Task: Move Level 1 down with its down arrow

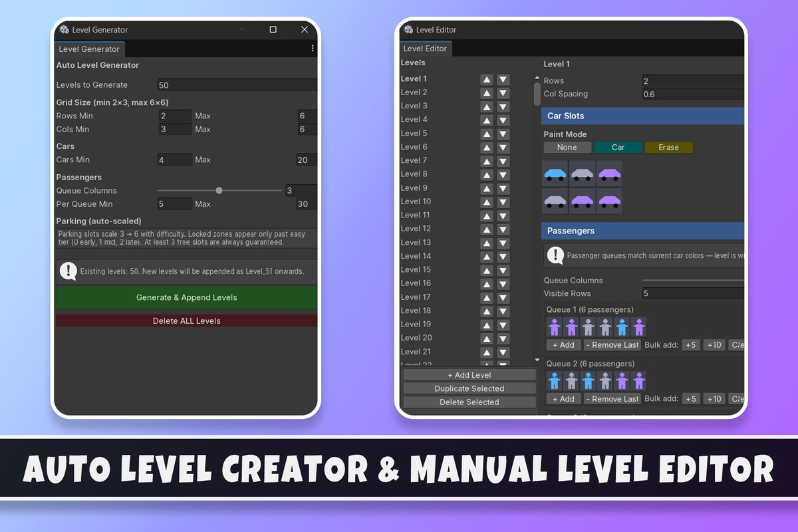Action: pyautogui.click(x=503, y=79)
